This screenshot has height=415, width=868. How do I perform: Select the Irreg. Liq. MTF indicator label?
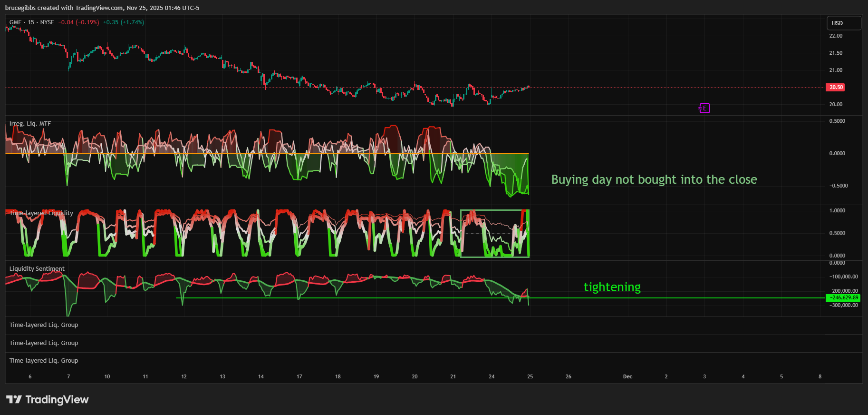point(30,124)
